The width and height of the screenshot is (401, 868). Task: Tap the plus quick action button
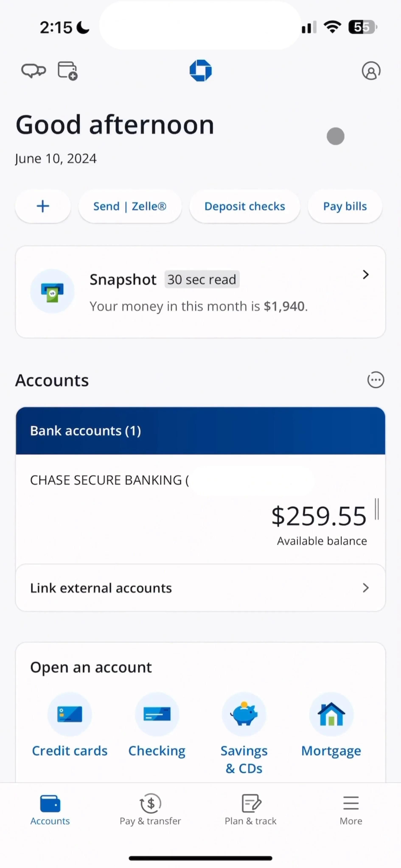tap(43, 206)
